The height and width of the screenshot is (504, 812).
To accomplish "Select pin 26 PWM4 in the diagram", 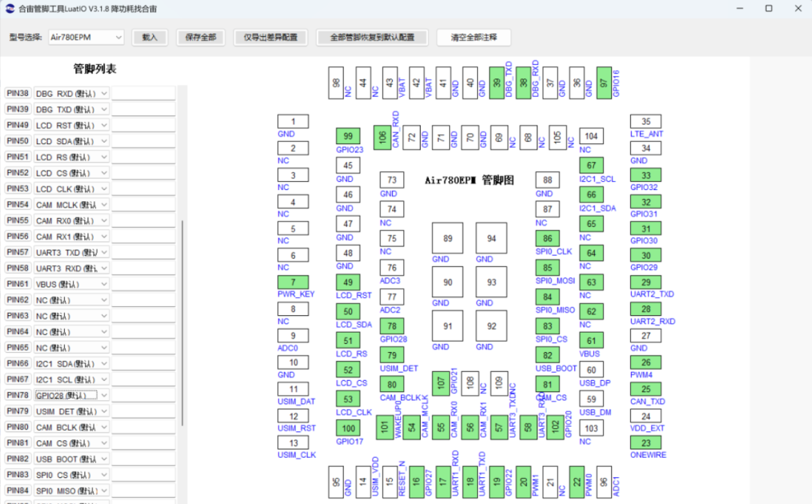I will click(646, 363).
